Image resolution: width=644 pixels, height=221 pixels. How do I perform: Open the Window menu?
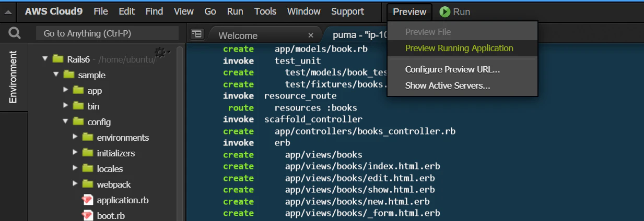pos(303,11)
